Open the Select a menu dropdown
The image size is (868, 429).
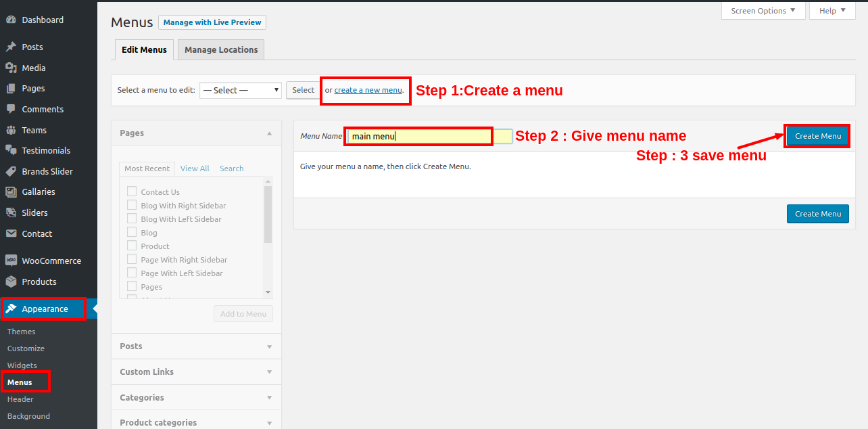pyautogui.click(x=241, y=90)
